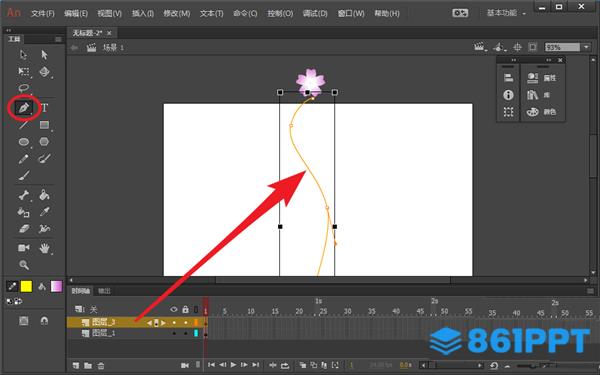Select the Paint Bucket tool

pyautogui.click(x=44, y=195)
